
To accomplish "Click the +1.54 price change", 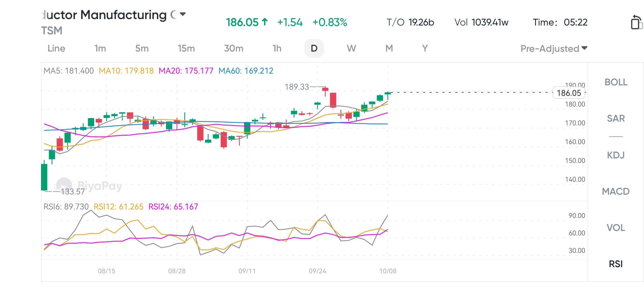I will coord(290,22).
